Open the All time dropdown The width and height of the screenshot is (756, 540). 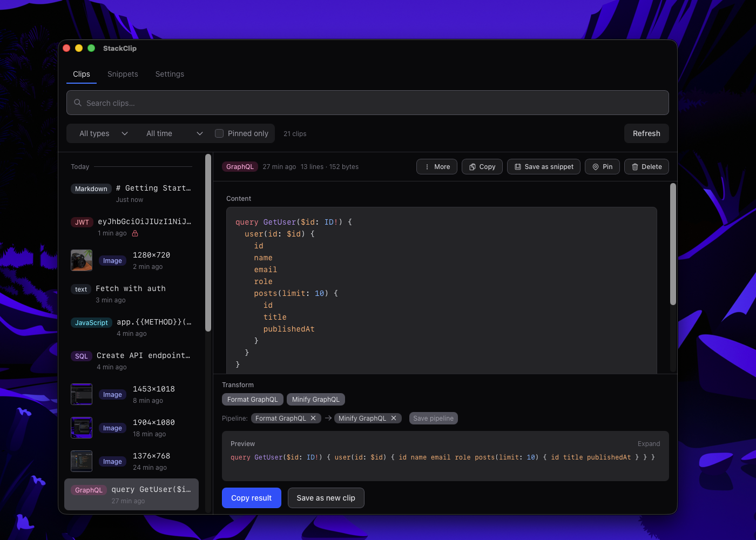(x=174, y=133)
